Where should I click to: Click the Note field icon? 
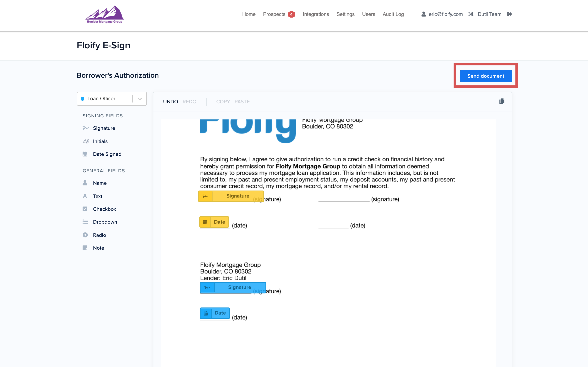pos(85,248)
